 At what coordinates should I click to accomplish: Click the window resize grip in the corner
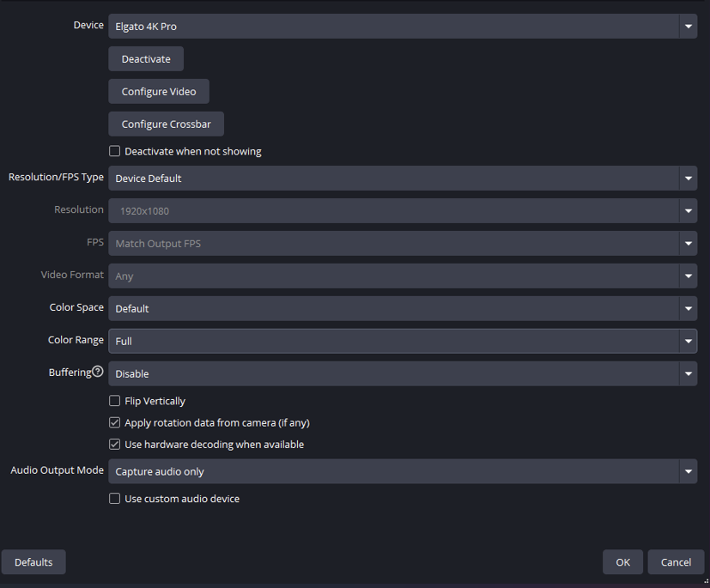pyautogui.click(x=706, y=581)
